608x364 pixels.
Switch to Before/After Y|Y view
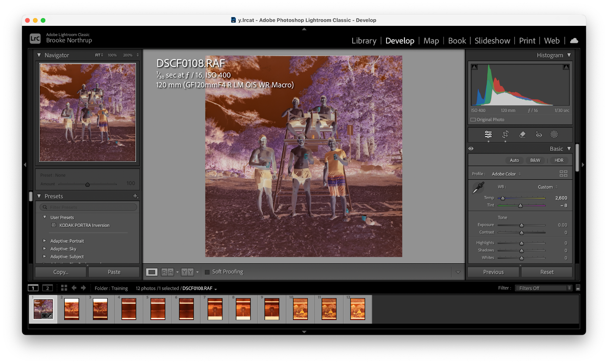pyautogui.click(x=187, y=272)
